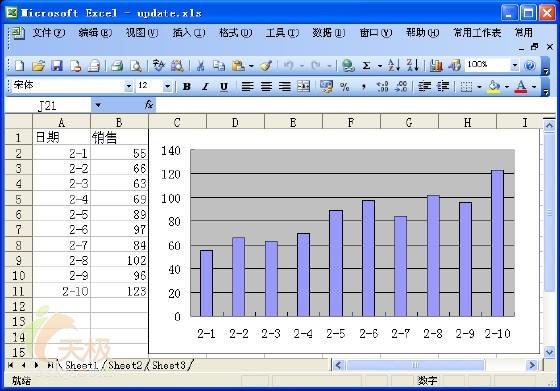
Task: Apply Currency style icon
Action: (x=326, y=86)
